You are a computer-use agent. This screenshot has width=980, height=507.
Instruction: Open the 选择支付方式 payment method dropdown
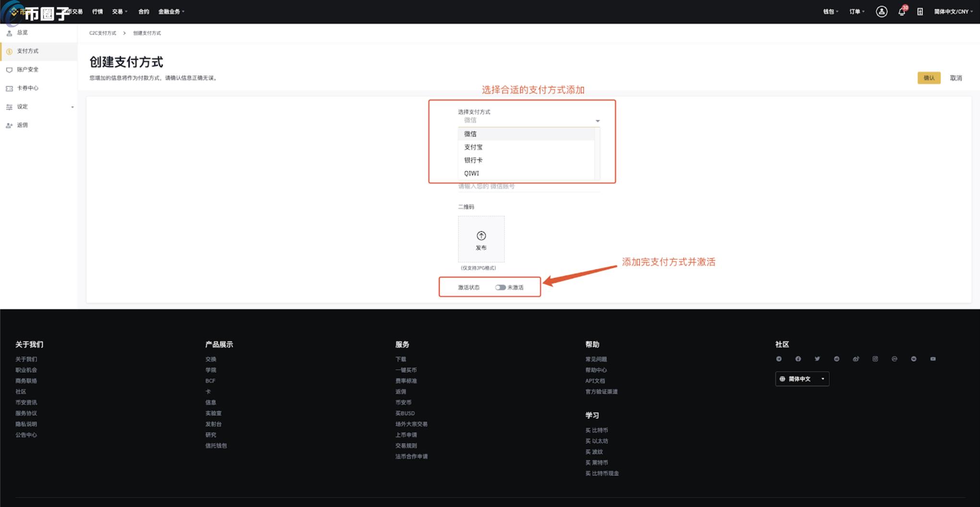coord(529,121)
